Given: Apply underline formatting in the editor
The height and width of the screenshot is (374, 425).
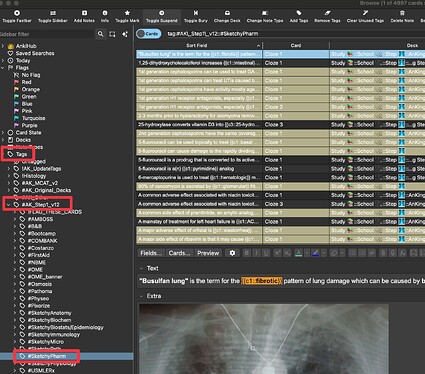Looking at the screenshot, I should [x=266, y=253].
